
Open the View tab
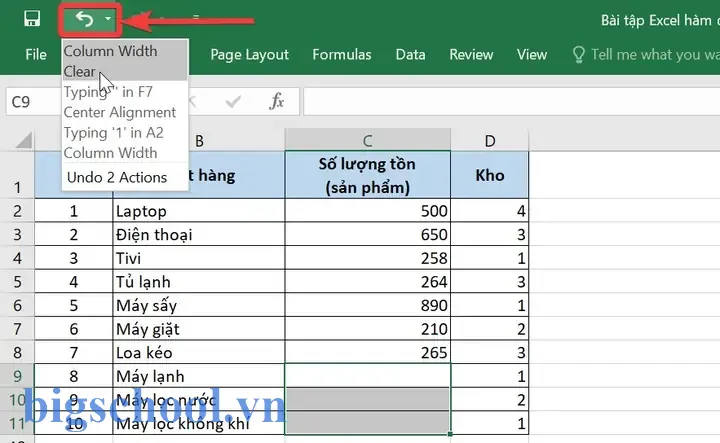(x=532, y=55)
